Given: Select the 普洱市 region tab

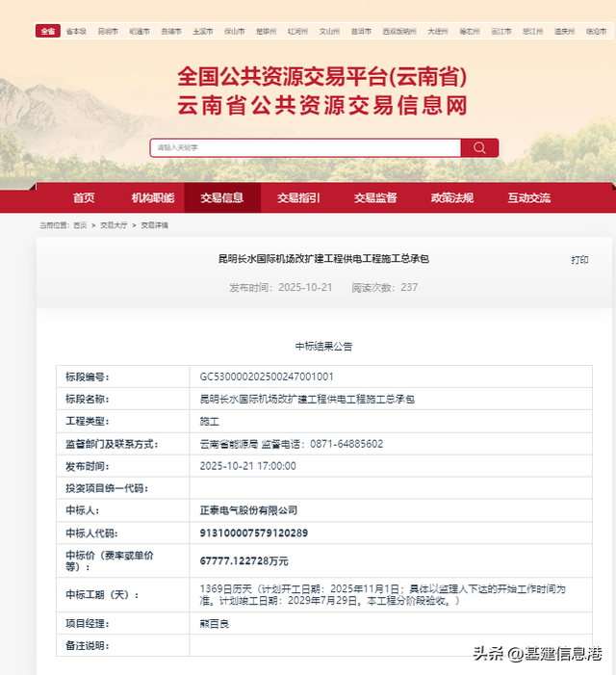Looking at the screenshot, I should pyautogui.click(x=361, y=32).
